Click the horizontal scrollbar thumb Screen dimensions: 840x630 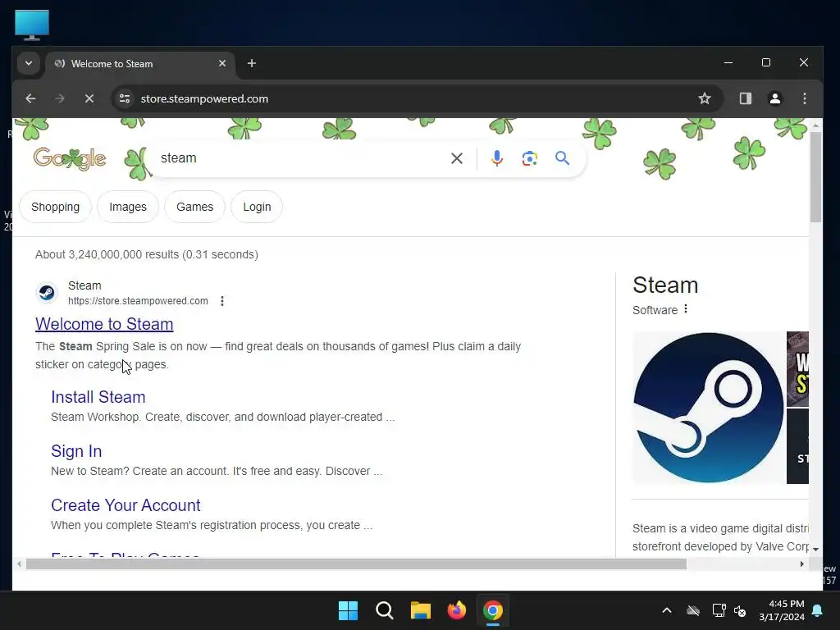click(356, 564)
